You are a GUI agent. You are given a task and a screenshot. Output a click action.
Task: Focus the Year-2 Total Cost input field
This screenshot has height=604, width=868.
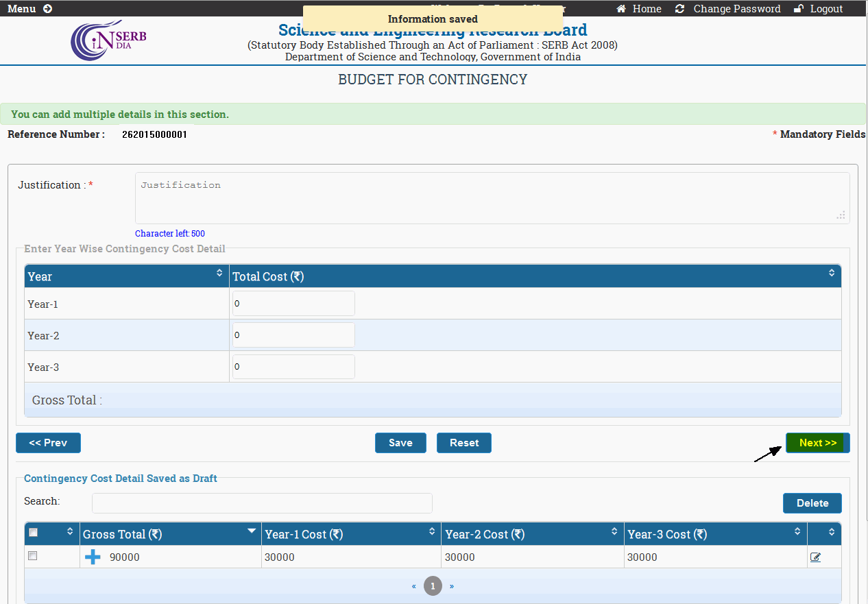(293, 335)
